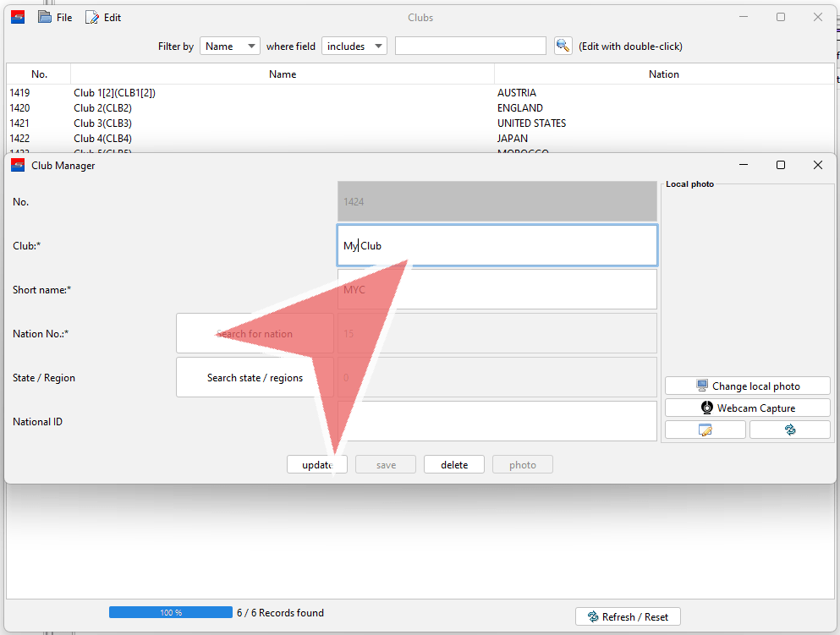The width and height of the screenshot is (840, 635).
Task: Click the edit photo pencil icon button
Action: click(705, 430)
